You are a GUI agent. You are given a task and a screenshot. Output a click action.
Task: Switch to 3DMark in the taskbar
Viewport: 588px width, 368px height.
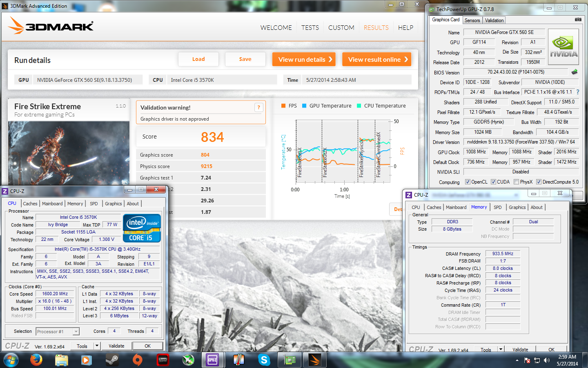pos(315,360)
